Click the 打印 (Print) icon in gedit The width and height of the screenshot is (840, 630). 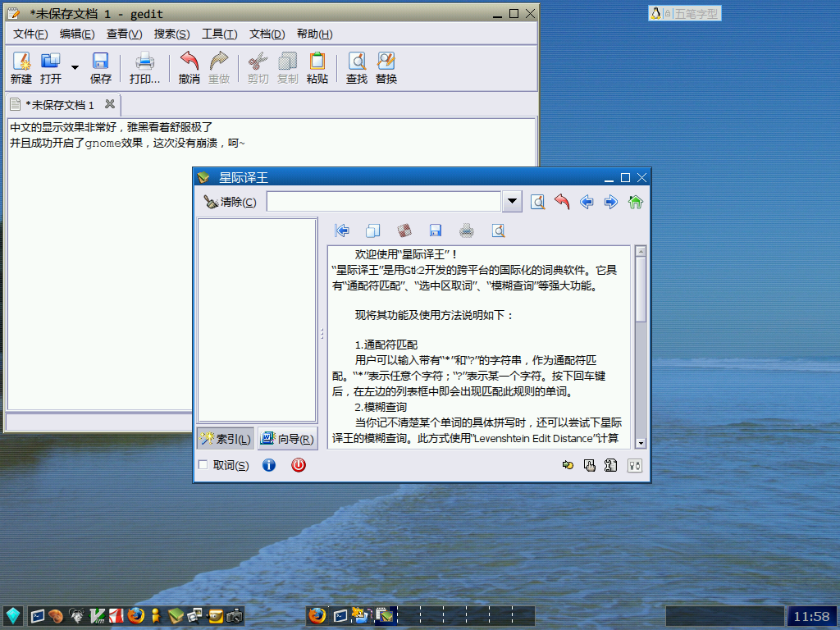pos(144,67)
